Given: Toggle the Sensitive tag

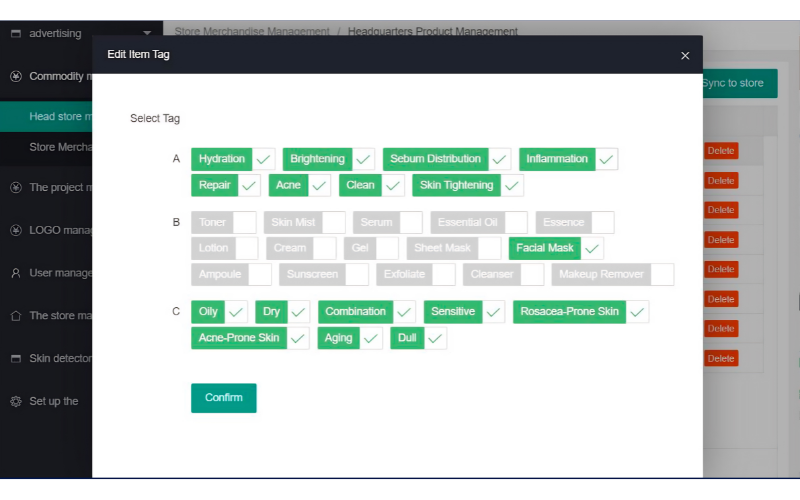Looking at the screenshot, I should point(464,312).
